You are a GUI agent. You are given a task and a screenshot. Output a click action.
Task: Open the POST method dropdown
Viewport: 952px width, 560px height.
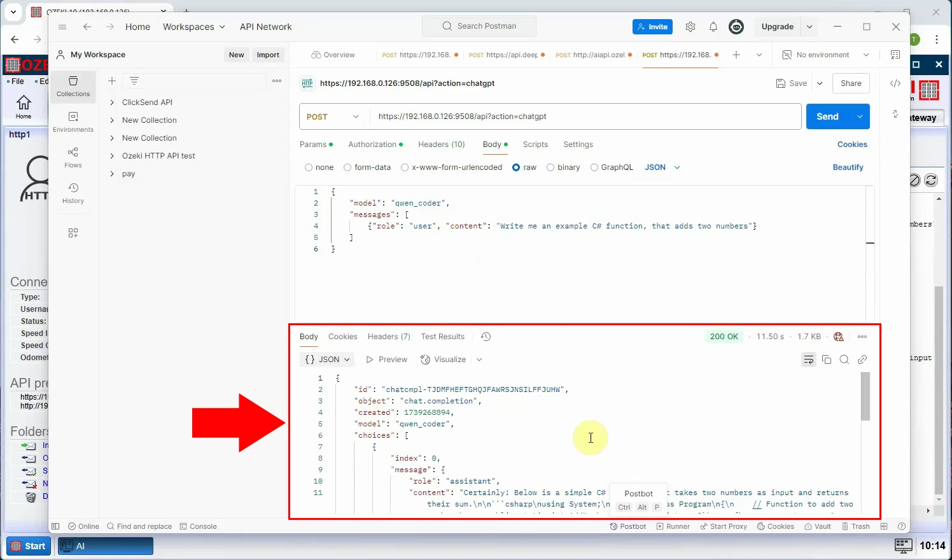(x=333, y=116)
